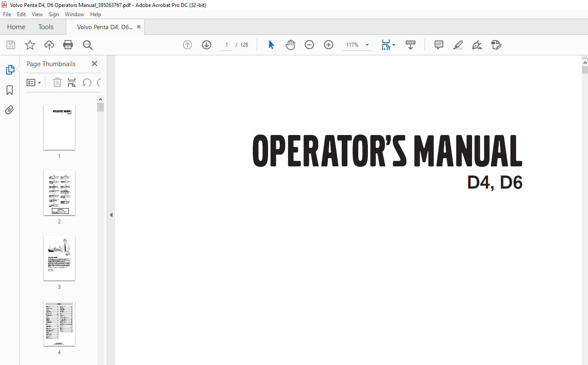Collapse the navigation pane with the arrow
This screenshot has height=365, width=588.
tap(111, 215)
